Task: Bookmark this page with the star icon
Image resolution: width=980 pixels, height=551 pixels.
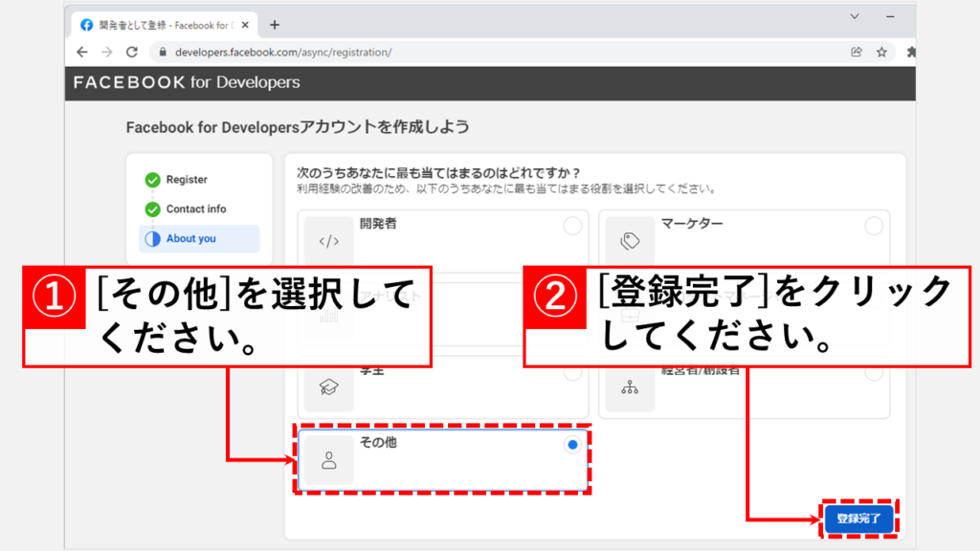Action: [x=881, y=53]
